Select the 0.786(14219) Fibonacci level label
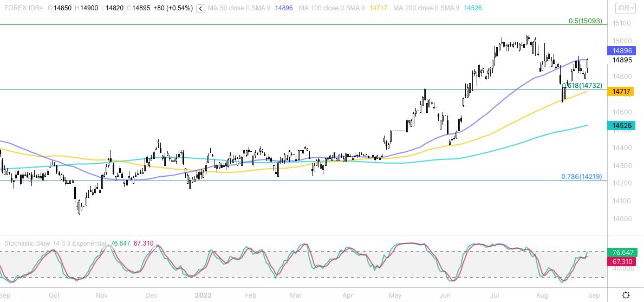 [x=582, y=177]
